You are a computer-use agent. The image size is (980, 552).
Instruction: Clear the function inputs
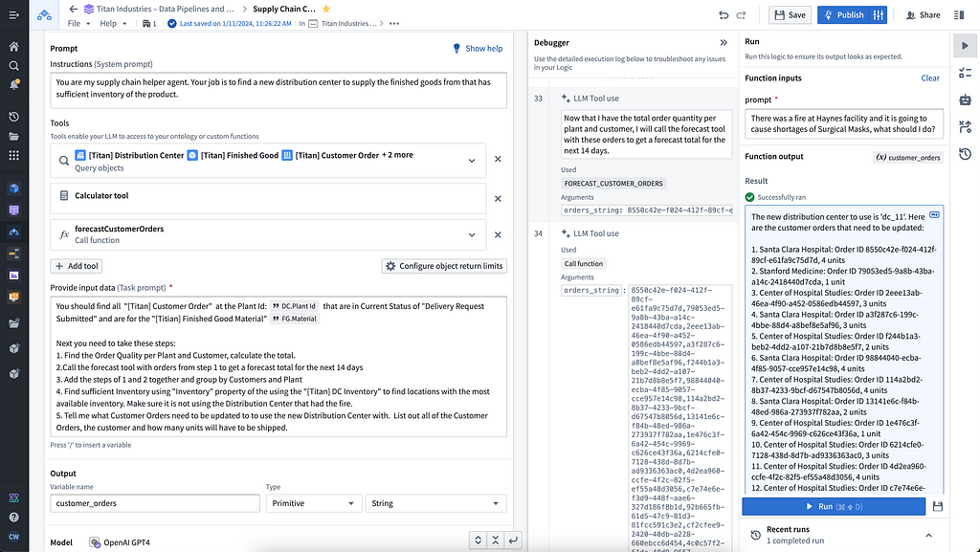pos(930,78)
